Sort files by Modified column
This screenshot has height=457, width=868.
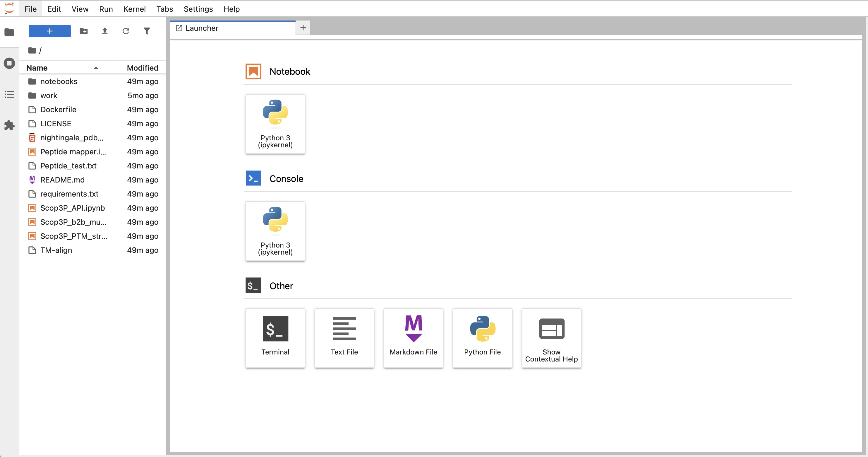(142, 68)
